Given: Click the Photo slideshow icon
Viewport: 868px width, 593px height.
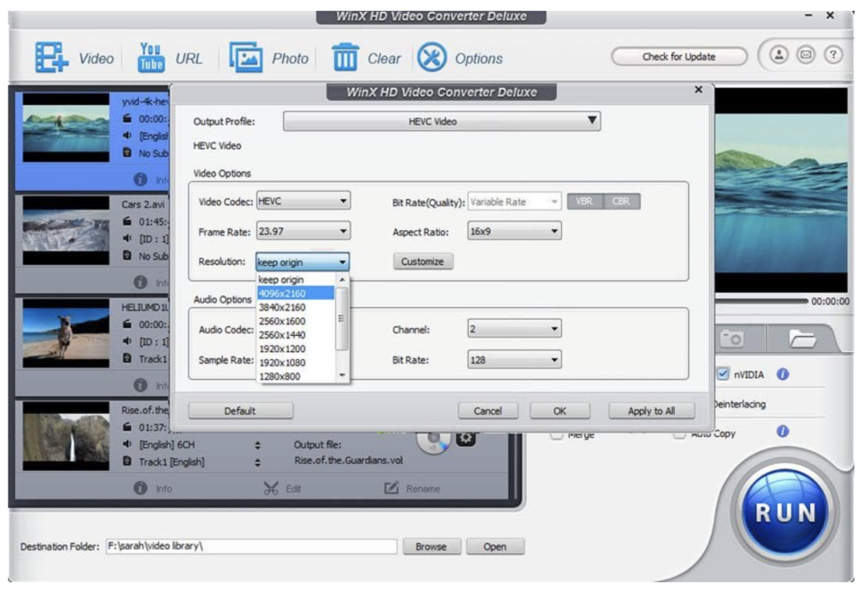Looking at the screenshot, I should click(x=246, y=57).
